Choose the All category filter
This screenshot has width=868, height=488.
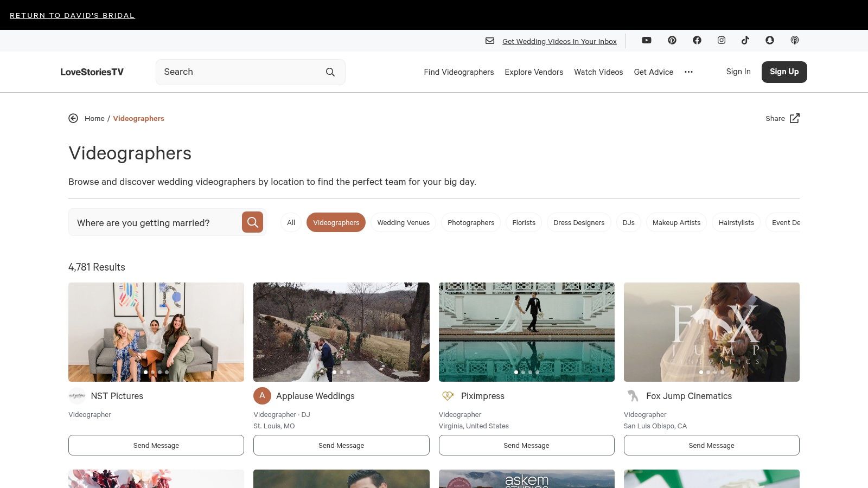pyautogui.click(x=291, y=222)
